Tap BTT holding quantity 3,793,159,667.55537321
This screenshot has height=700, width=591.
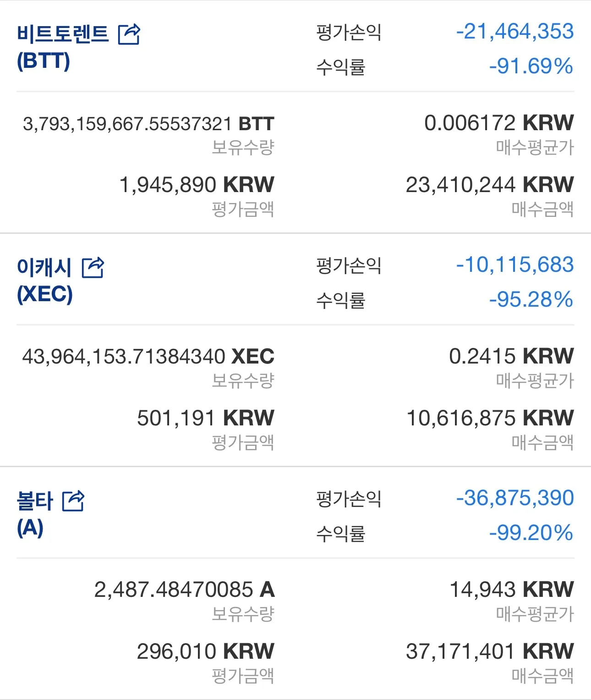pyautogui.click(x=148, y=124)
